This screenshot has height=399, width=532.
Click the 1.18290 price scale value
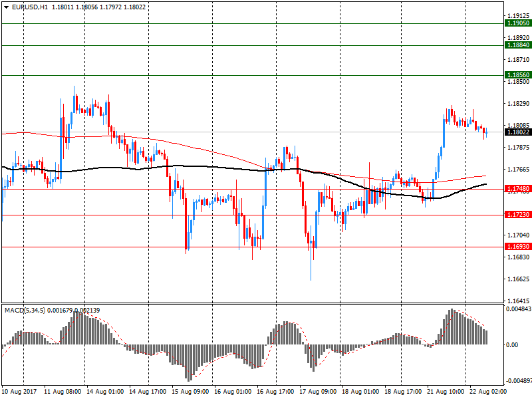pyautogui.click(x=519, y=104)
